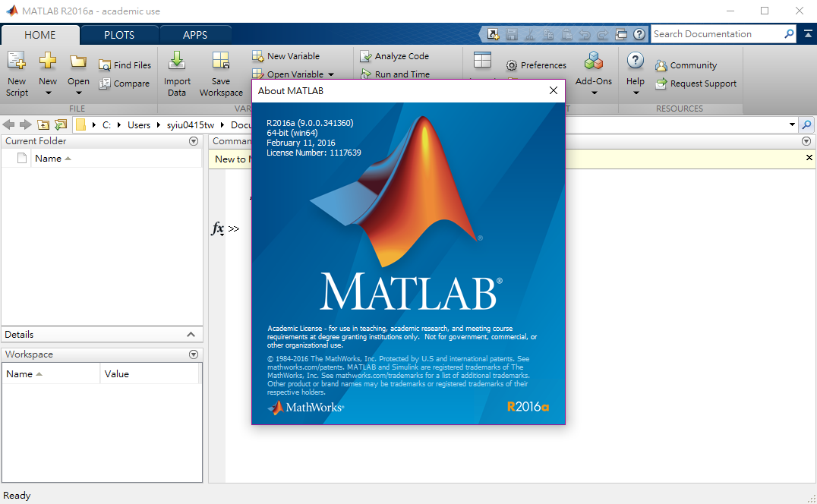This screenshot has height=504, width=817.
Task: Click the Help question mark ribbon icon
Action: (636, 61)
